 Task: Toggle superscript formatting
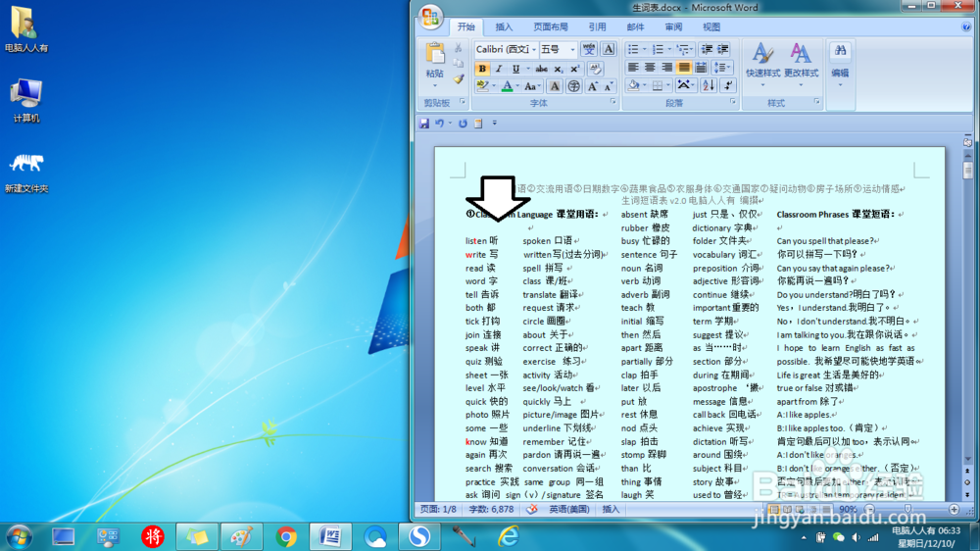tap(574, 69)
